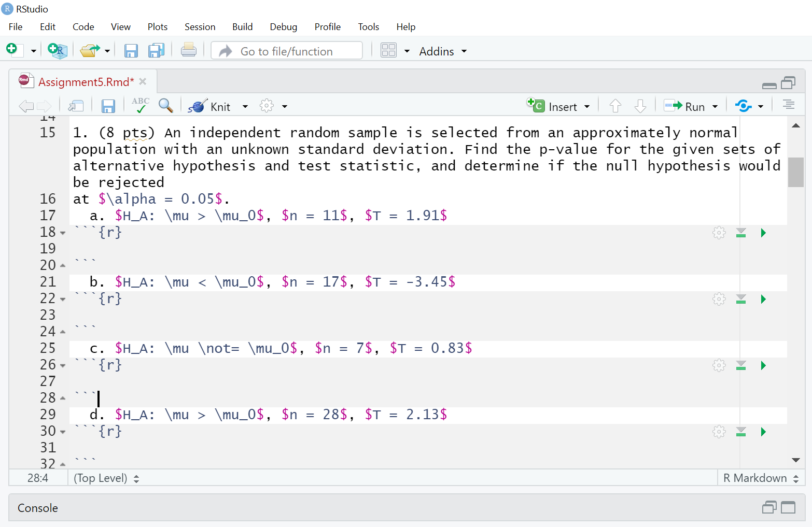The image size is (812, 527).
Task: Click the Find/Replace magnifier icon
Action: 165,106
